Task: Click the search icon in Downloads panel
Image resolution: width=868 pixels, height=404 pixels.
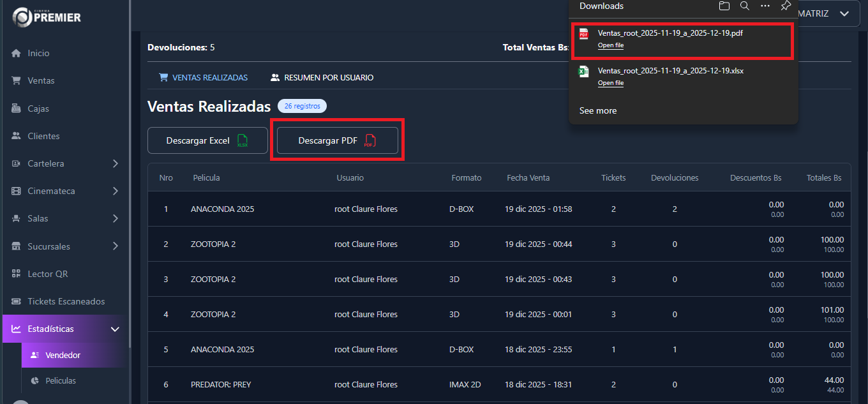Action: (x=744, y=6)
